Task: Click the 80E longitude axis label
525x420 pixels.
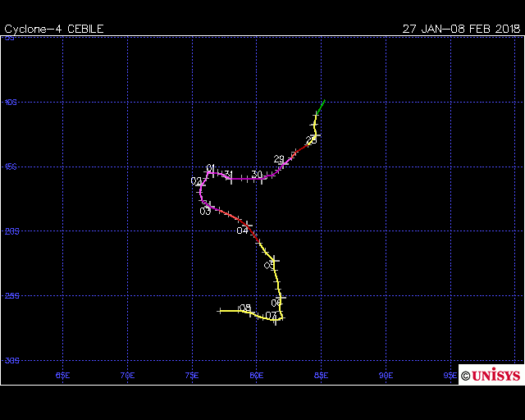Action: click(257, 374)
